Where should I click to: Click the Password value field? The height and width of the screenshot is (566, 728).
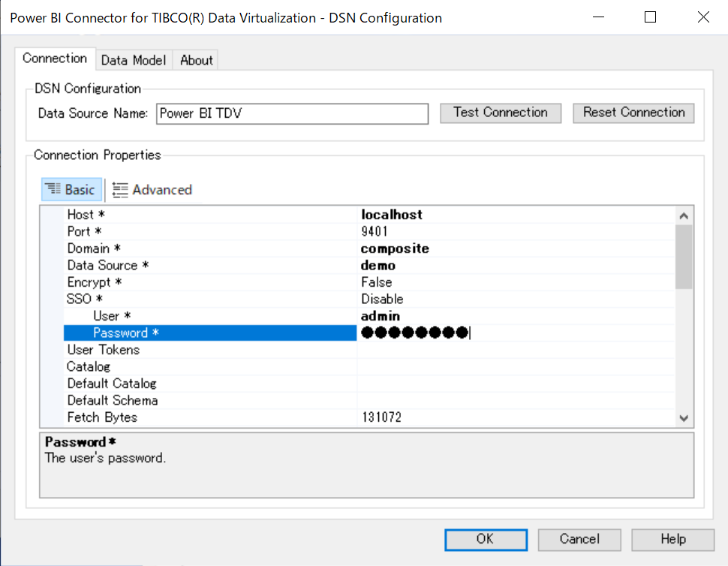tap(516, 333)
